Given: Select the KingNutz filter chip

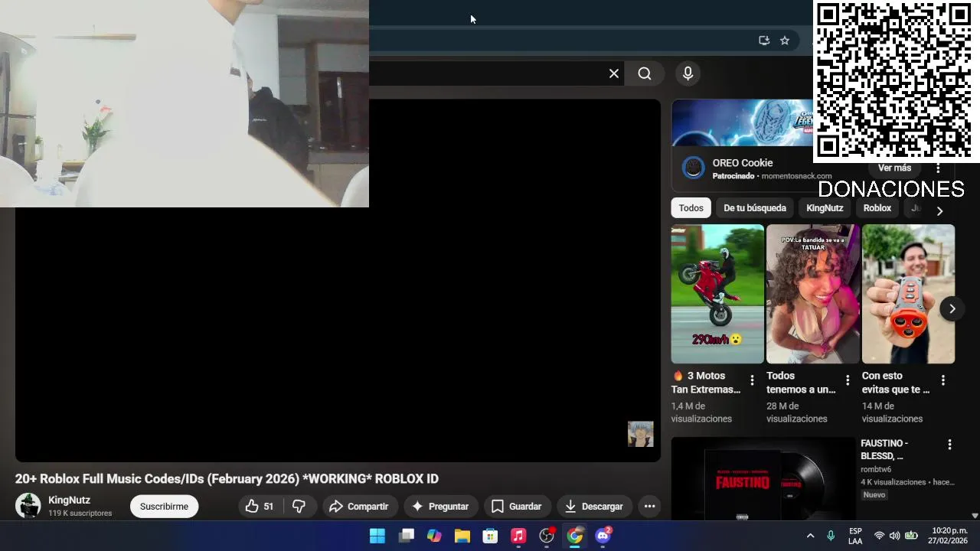Looking at the screenshot, I should [825, 208].
